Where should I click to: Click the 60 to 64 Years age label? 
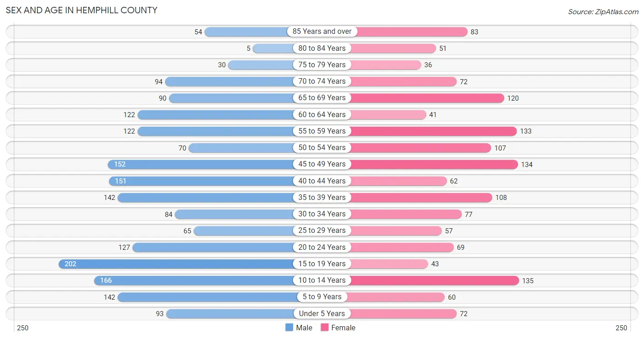click(x=322, y=114)
